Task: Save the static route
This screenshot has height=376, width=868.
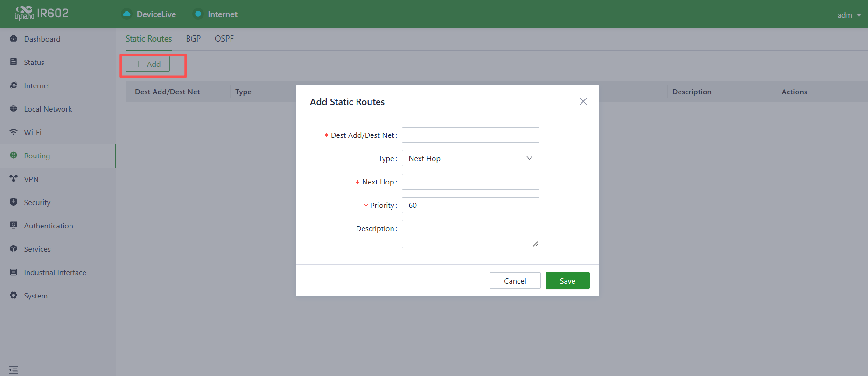Action: click(567, 281)
